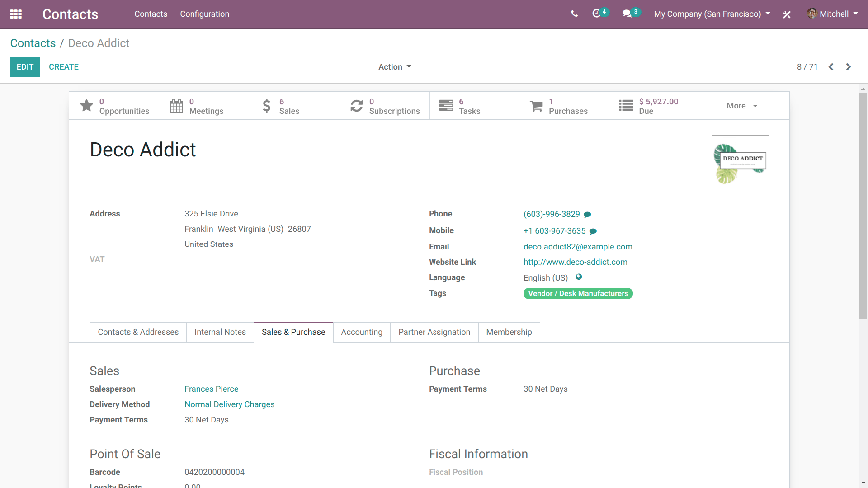Select the Partner Assignation tab

434,332
